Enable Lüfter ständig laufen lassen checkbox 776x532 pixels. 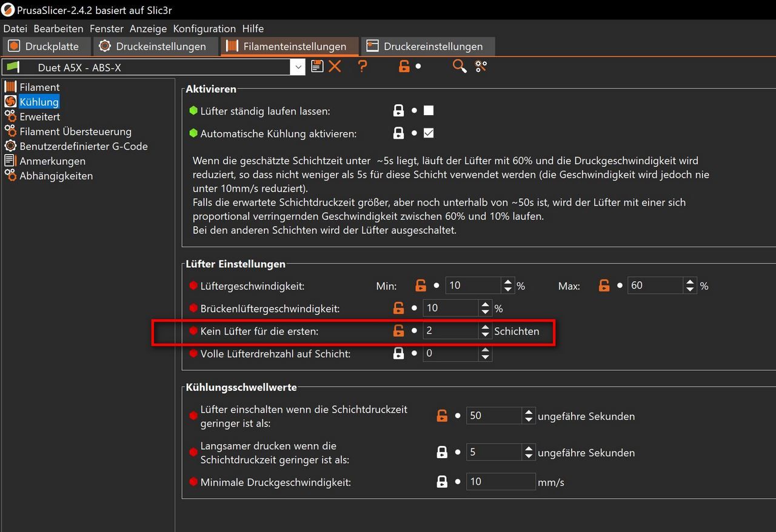point(429,111)
